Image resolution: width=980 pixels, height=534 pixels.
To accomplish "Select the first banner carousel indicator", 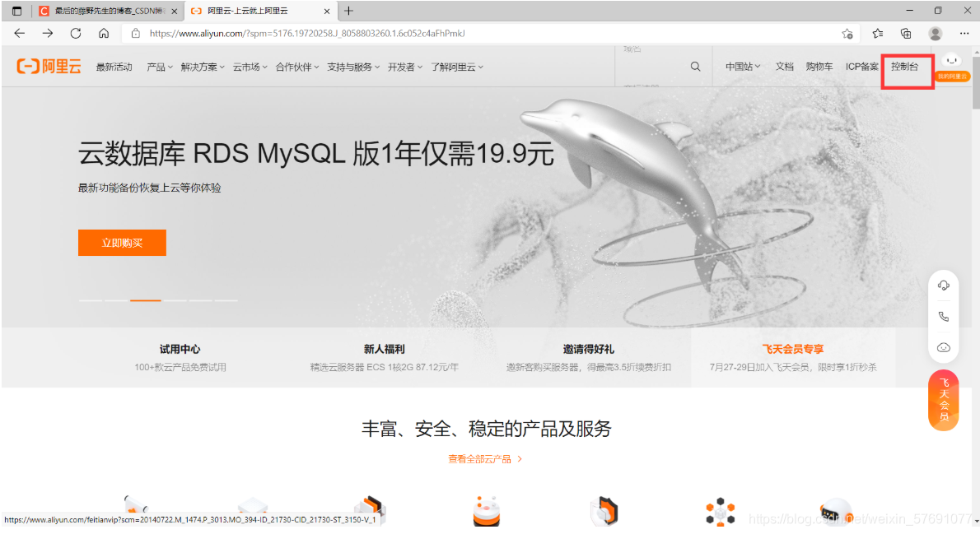I will point(90,300).
